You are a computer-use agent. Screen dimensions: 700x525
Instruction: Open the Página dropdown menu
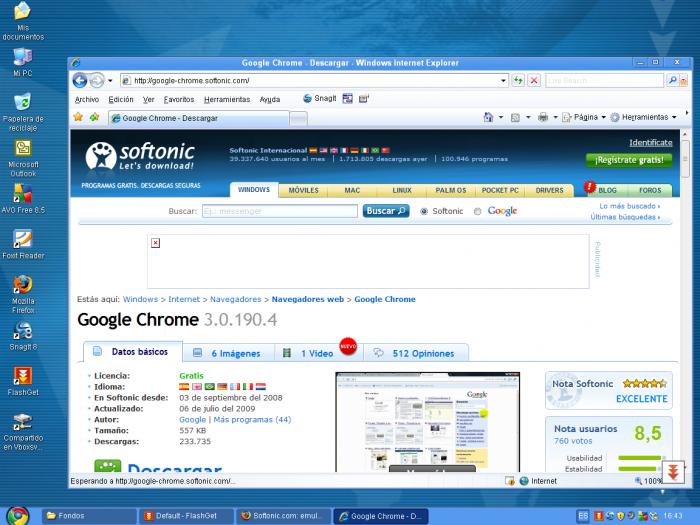pyautogui.click(x=584, y=117)
